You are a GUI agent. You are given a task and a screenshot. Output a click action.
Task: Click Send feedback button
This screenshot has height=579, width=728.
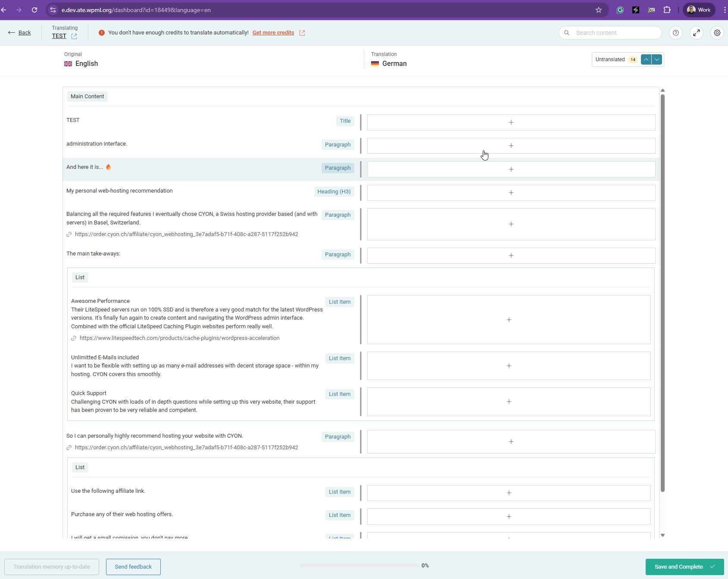click(133, 567)
